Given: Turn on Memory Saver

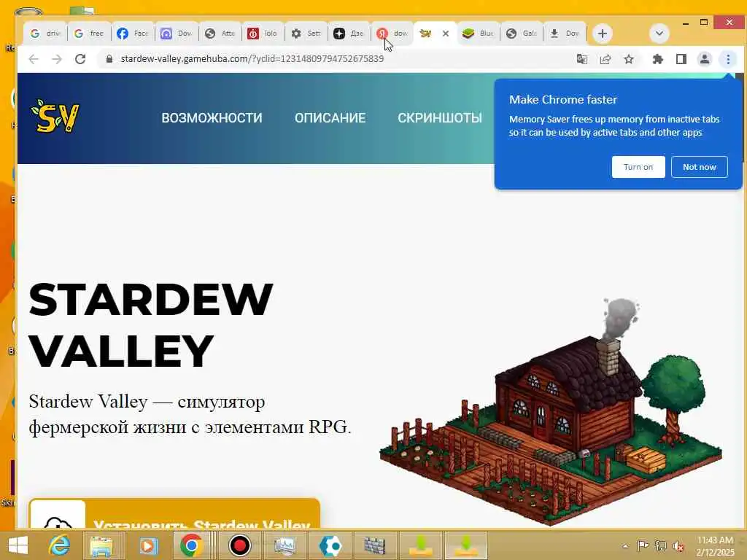Looking at the screenshot, I should [638, 167].
